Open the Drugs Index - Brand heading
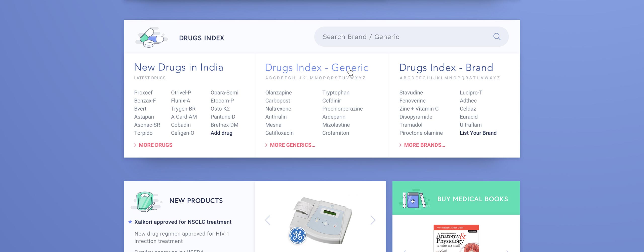 pyautogui.click(x=446, y=68)
